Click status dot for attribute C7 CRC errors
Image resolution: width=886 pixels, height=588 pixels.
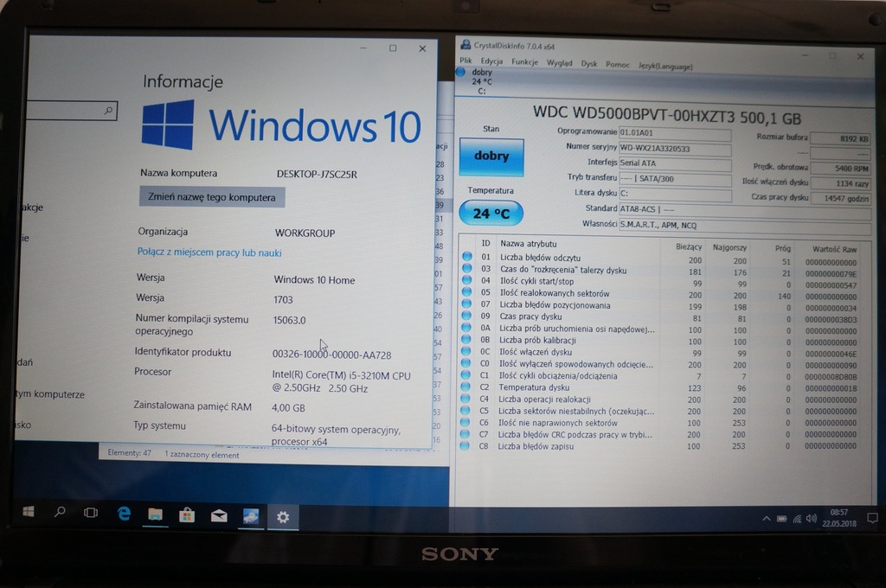pos(465,434)
